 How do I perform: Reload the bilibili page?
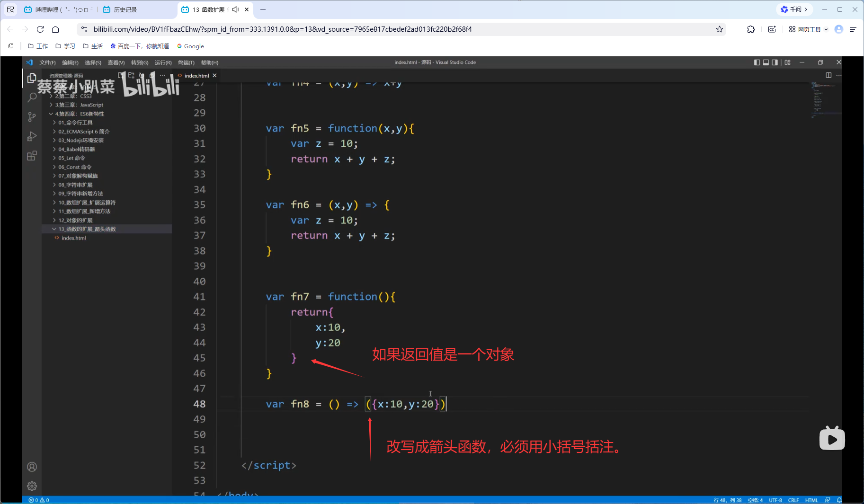click(x=40, y=29)
